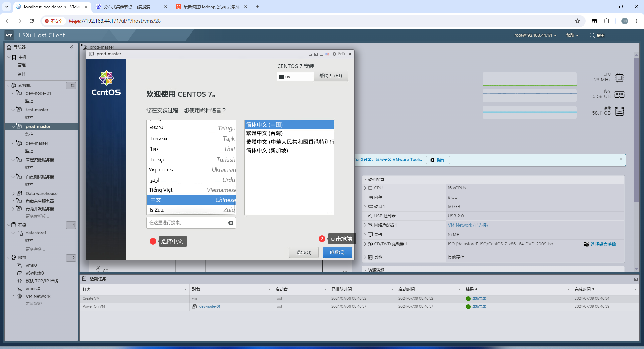Collapse the 主机 tree node

pyautogui.click(x=9, y=57)
